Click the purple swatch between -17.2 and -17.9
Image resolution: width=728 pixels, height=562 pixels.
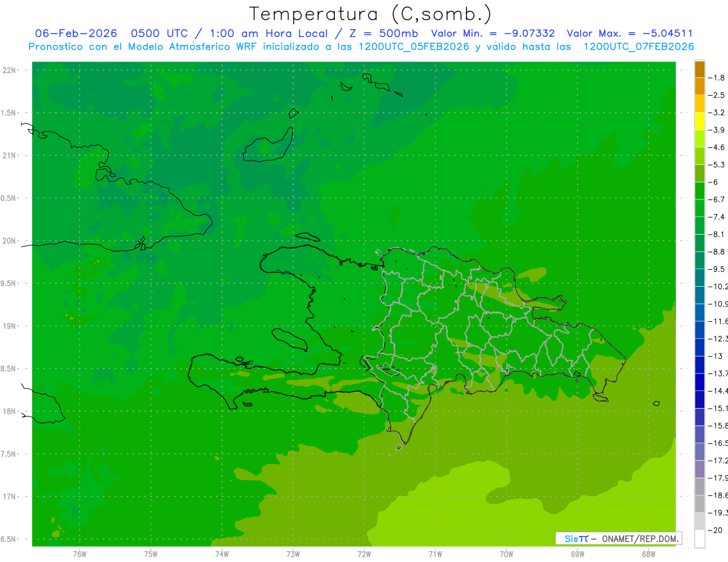699,469
